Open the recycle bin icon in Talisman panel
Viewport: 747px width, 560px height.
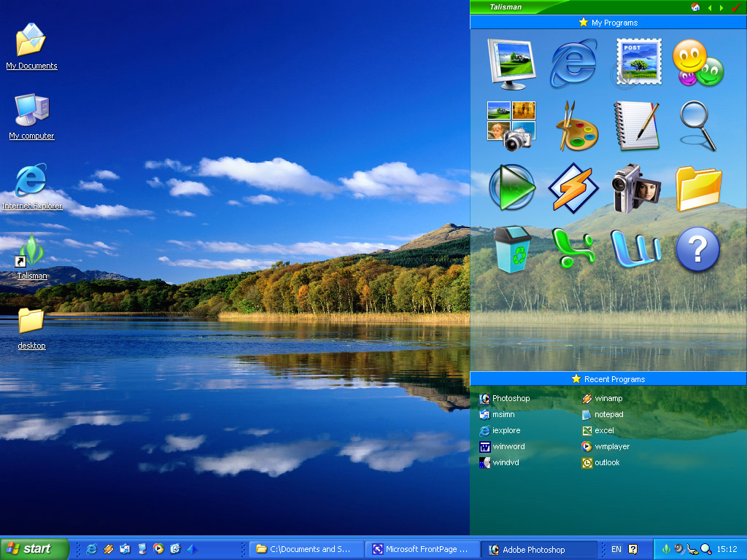point(511,249)
